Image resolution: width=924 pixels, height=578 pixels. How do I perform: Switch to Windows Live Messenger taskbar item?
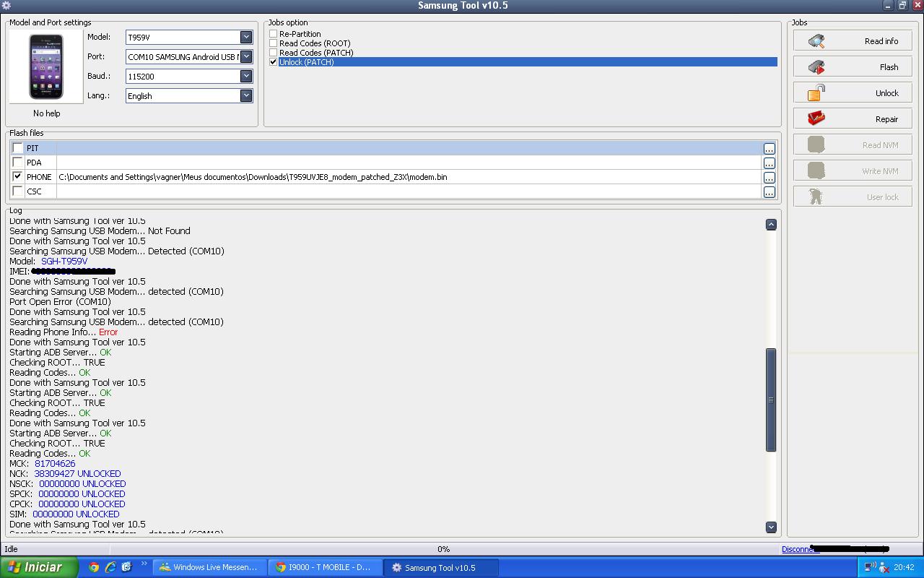click(209, 568)
